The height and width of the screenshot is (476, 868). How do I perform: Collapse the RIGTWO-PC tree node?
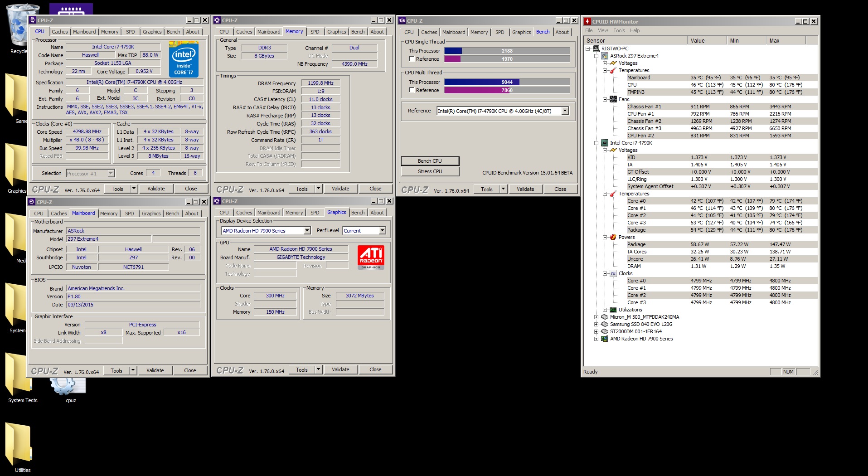[588, 49]
